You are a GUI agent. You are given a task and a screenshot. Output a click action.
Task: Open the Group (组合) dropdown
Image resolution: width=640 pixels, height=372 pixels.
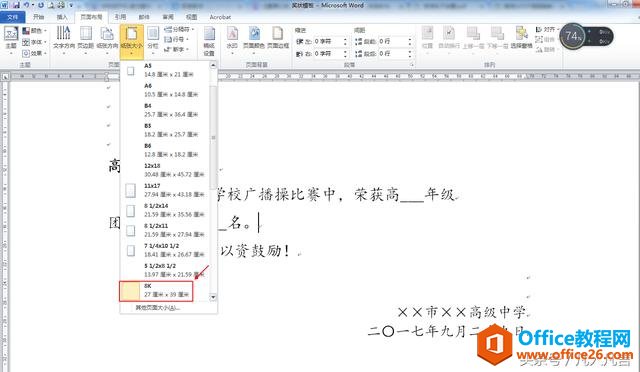[x=546, y=40]
